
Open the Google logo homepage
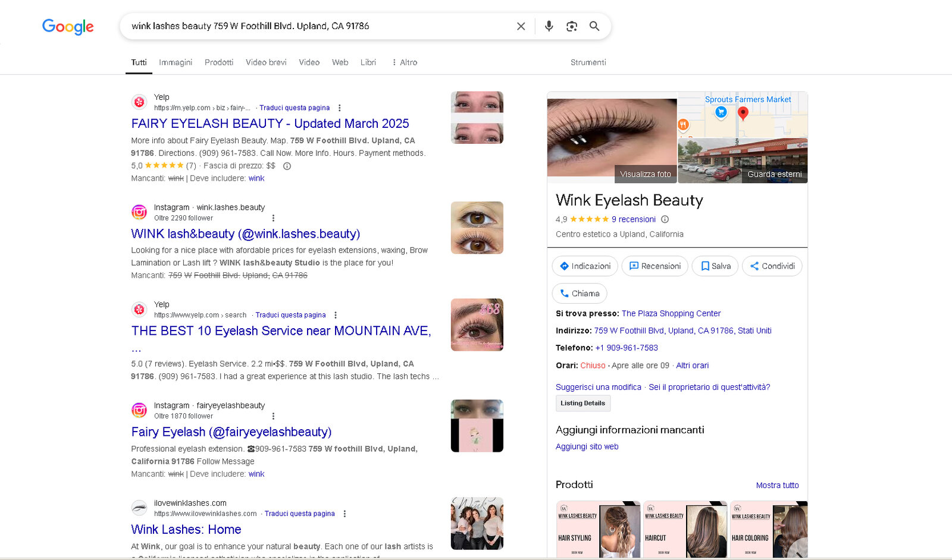68,27
